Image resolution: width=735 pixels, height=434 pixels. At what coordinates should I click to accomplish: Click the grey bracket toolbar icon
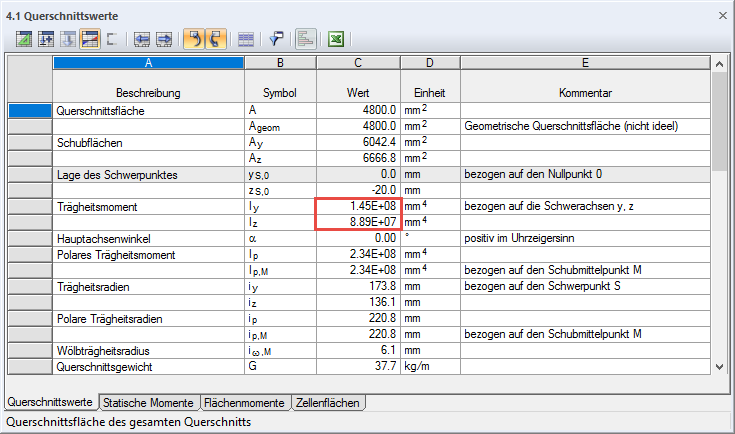(x=112, y=39)
